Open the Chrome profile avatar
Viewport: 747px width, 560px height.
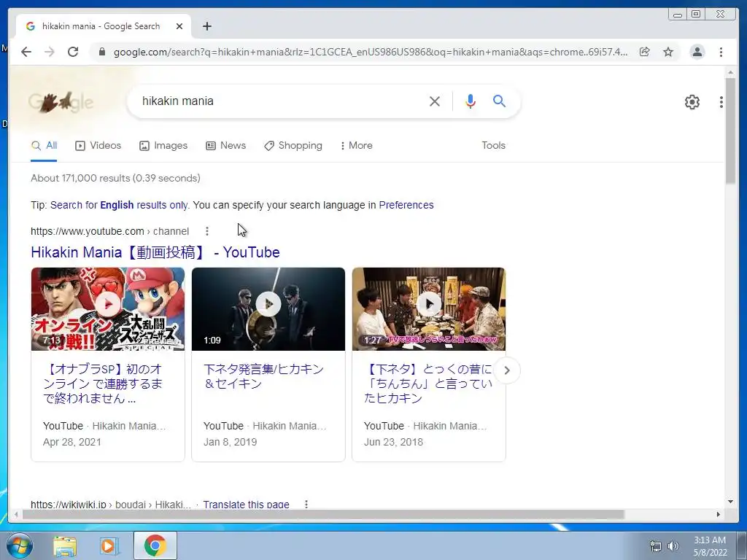click(697, 52)
